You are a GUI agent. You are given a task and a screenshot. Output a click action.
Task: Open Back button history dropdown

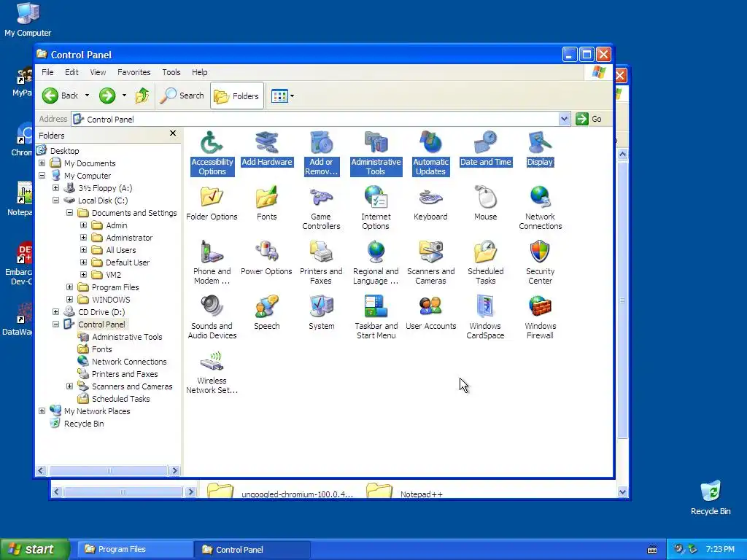click(88, 96)
